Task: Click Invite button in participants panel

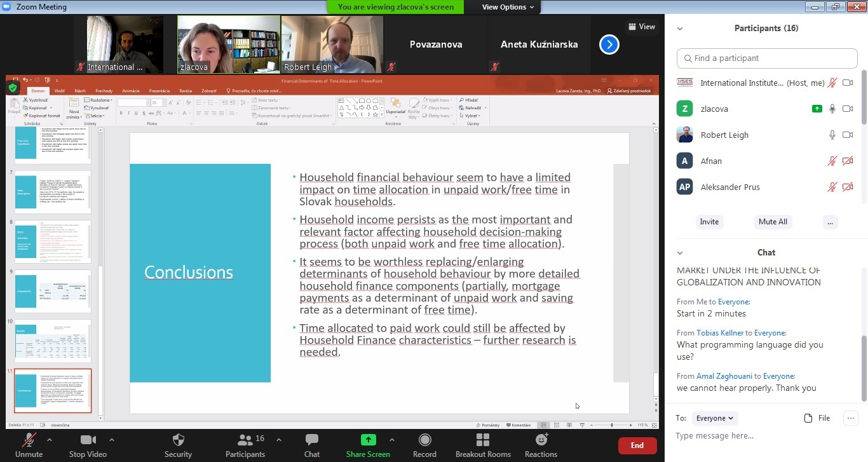Action: pyautogui.click(x=709, y=222)
